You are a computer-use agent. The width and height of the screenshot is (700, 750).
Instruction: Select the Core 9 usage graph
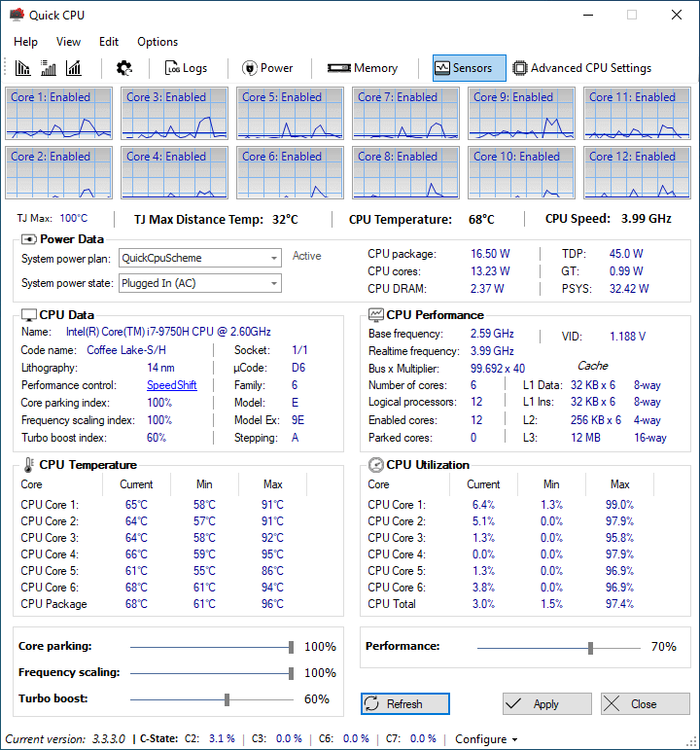point(522,114)
